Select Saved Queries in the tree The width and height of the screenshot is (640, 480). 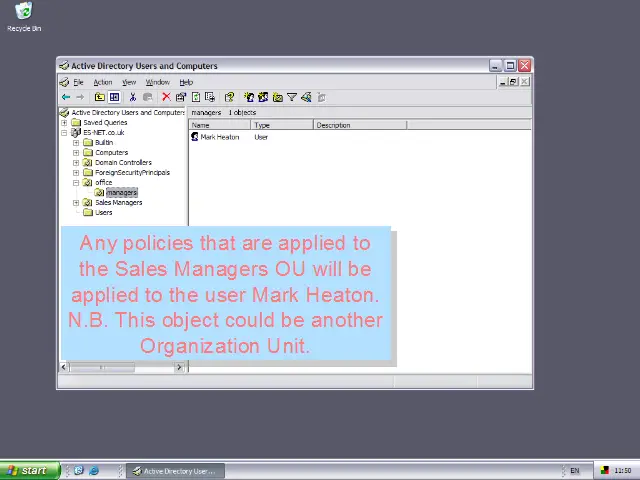point(105,122)
